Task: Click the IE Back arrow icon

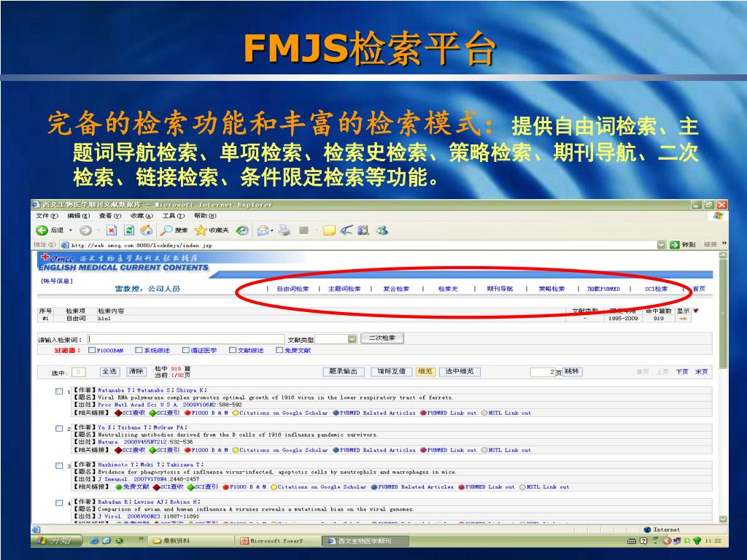Action: click(42, 230)
